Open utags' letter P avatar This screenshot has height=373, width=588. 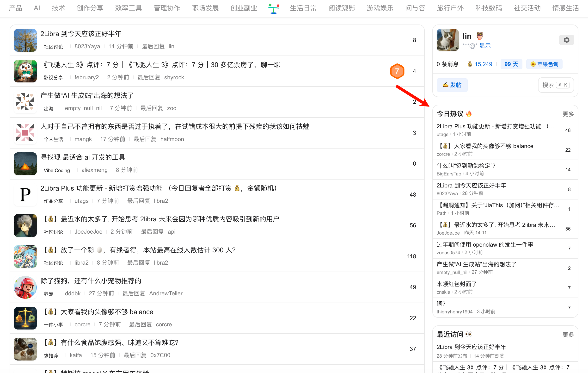point(25,195)
